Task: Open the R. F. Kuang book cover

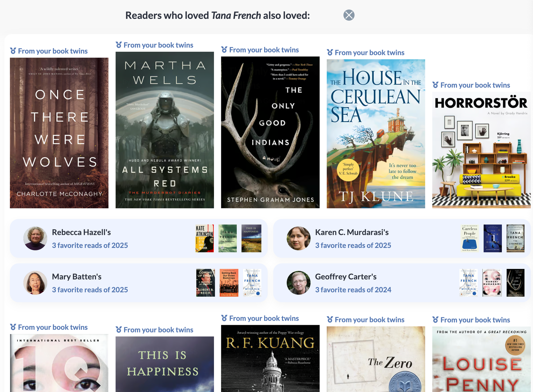Action: [270, 358]
